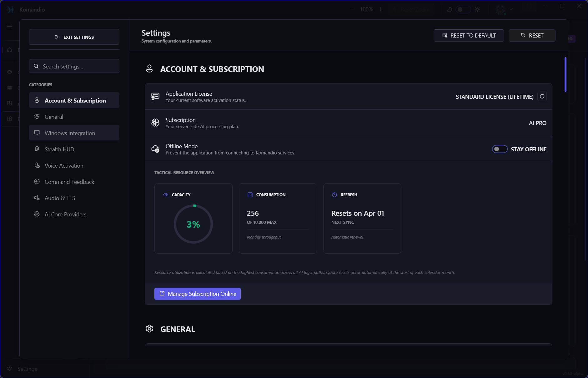Click the Search settings input field
Screen dimensions: 588x378
(74, 66)
